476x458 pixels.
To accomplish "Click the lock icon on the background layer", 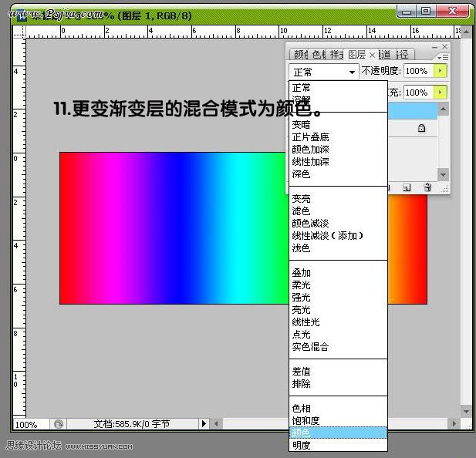I will pos(421,128).
